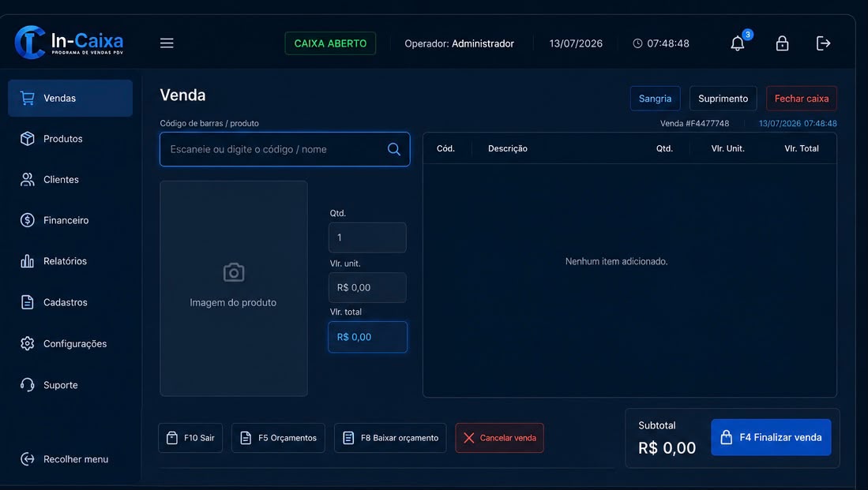Image resolution: width=868 pixels, height=490 pixels.
Task: Click the CAIXA ABERTO status badge
Action: (x=330, y=43)
